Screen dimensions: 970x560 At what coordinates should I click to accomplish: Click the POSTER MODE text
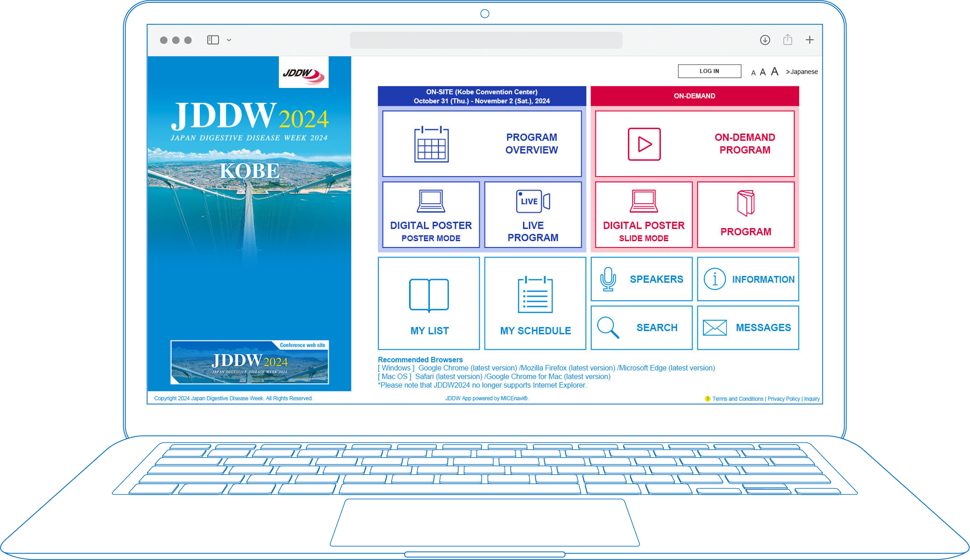[431, 238]
